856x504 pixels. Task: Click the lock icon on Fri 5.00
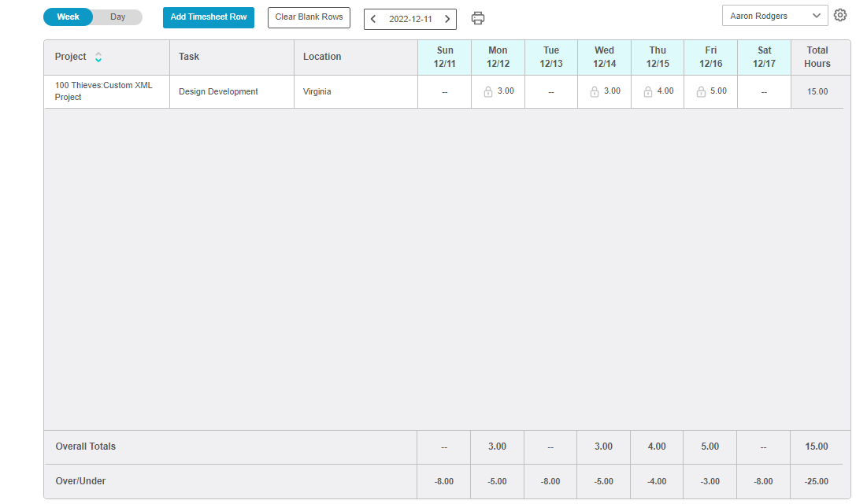pyautogui.click(x=701, y=91)
